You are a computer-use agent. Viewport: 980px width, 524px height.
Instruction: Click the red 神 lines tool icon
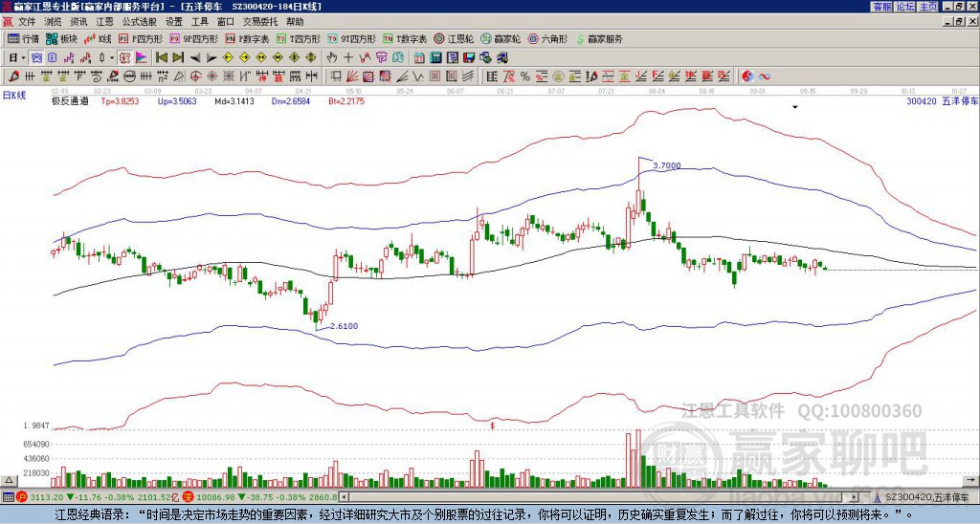pyautogui.click(x=261, y=76)
